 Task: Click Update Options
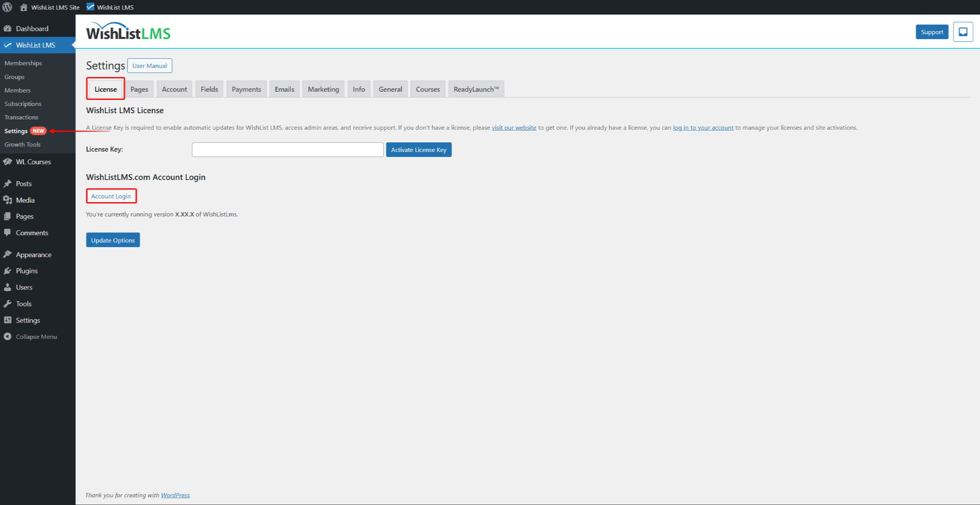(x=113, y=240)
